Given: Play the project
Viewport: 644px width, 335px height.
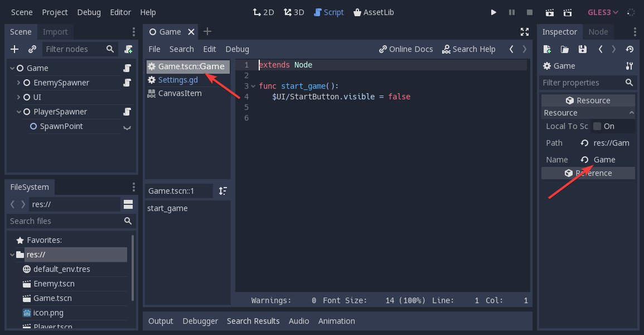Looking at the screenshot, I should (493, 12).
